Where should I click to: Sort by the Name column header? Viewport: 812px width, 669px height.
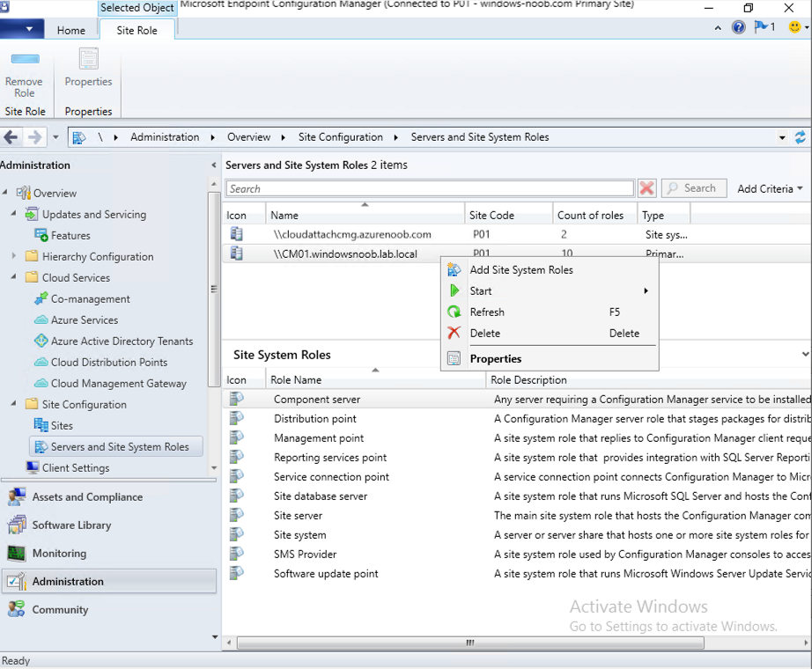click(365, 215)
